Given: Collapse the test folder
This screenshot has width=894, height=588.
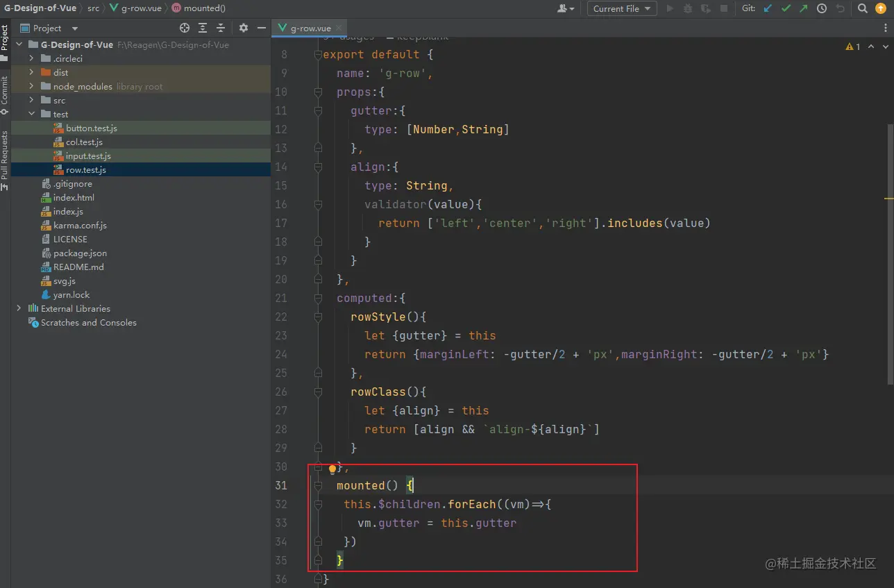Looking at the screenshot, I should [31, 114].
